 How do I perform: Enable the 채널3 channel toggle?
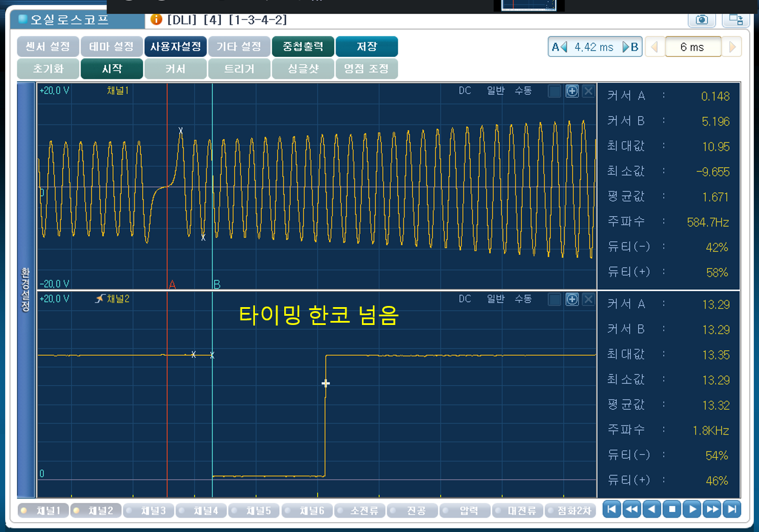point(148,511)
